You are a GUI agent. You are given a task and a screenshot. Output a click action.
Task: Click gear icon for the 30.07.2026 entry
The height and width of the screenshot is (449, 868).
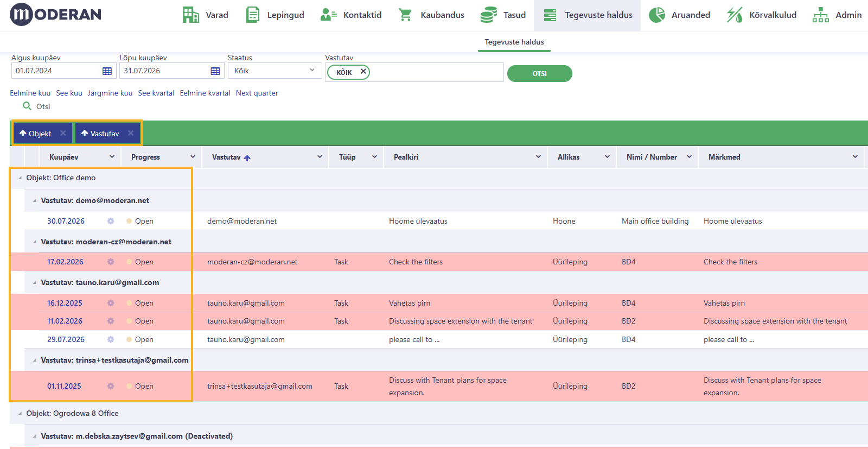point(111,221)
